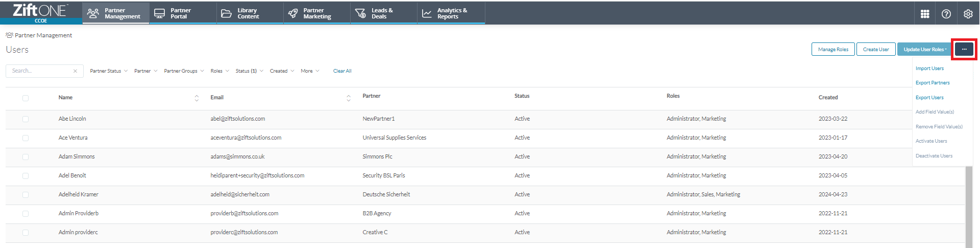Expand the More filters dropdown

310,71
